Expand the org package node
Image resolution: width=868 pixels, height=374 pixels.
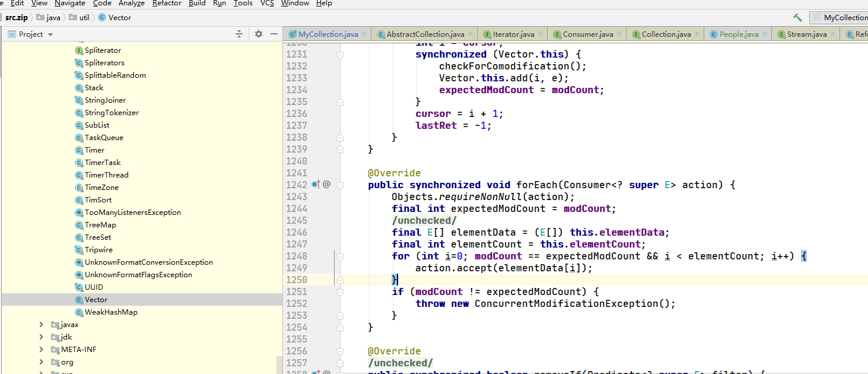(41, 362)
